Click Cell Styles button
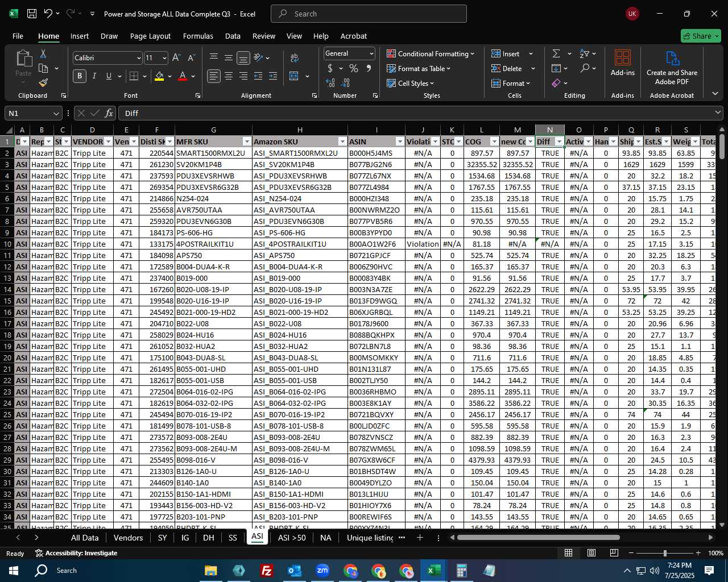The height and width of the screenshot is (582, 728). click(410, 83)
